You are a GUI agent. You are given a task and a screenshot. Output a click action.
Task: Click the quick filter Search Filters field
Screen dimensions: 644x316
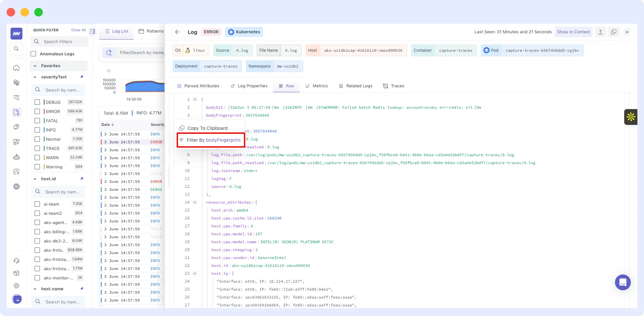(x=60, y=42)
